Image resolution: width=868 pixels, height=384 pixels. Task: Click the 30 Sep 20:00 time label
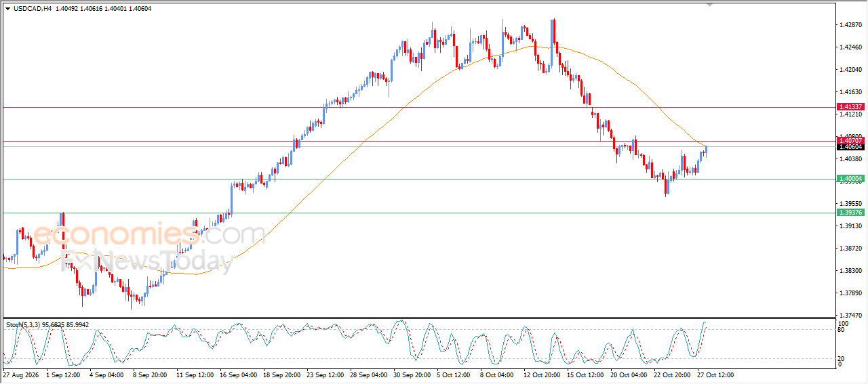(412, 375)
